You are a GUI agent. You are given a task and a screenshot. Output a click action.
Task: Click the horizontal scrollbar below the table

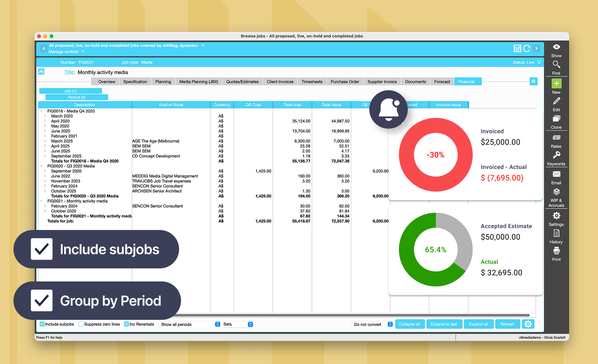pos(284,315)
